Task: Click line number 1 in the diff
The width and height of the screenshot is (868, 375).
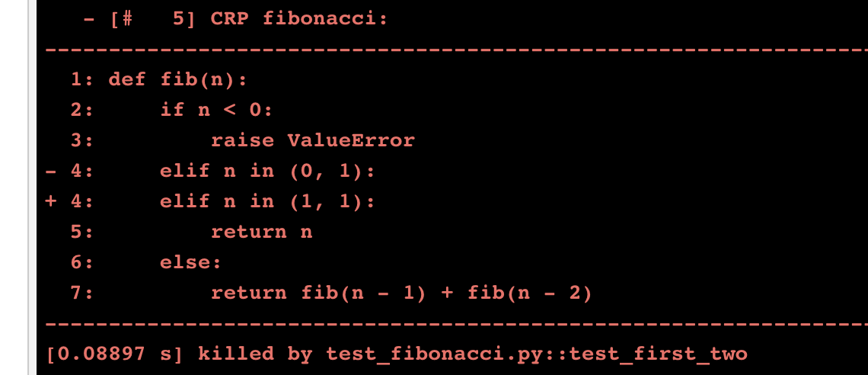Action: pos(77,79)
